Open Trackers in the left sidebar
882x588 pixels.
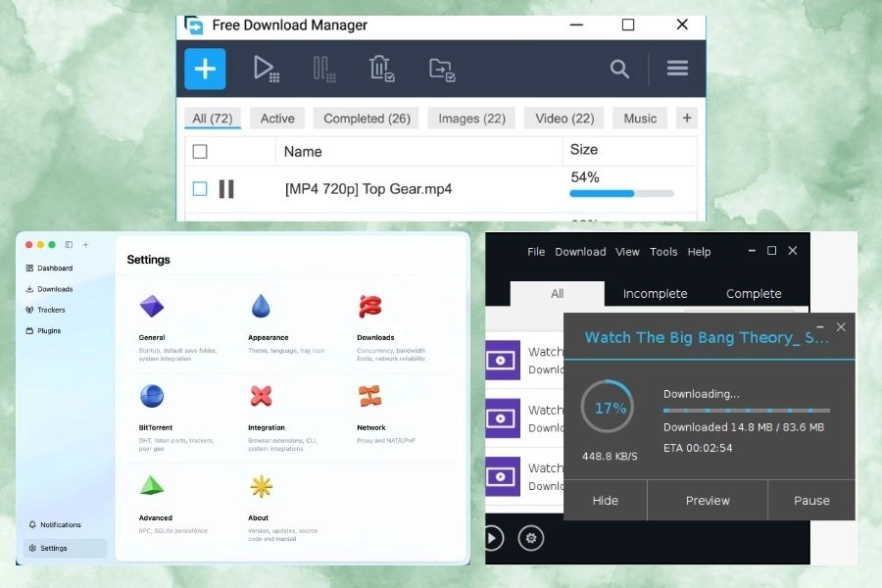45,310
